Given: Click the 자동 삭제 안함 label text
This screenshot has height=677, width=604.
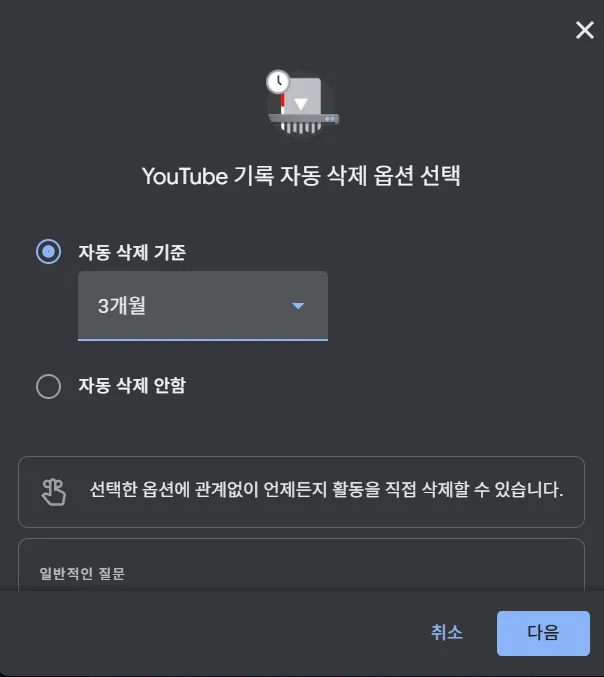Looking at the screenshot, I should click(x=132, y=385).
